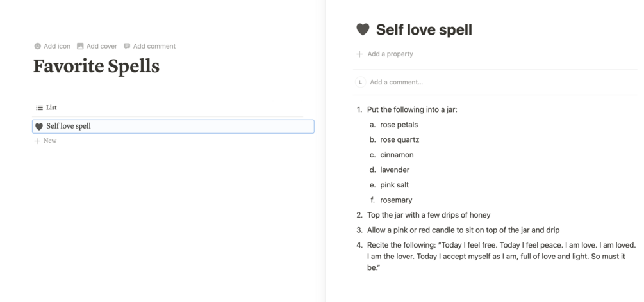Click the small heart icon in the list row

[39, 127]
